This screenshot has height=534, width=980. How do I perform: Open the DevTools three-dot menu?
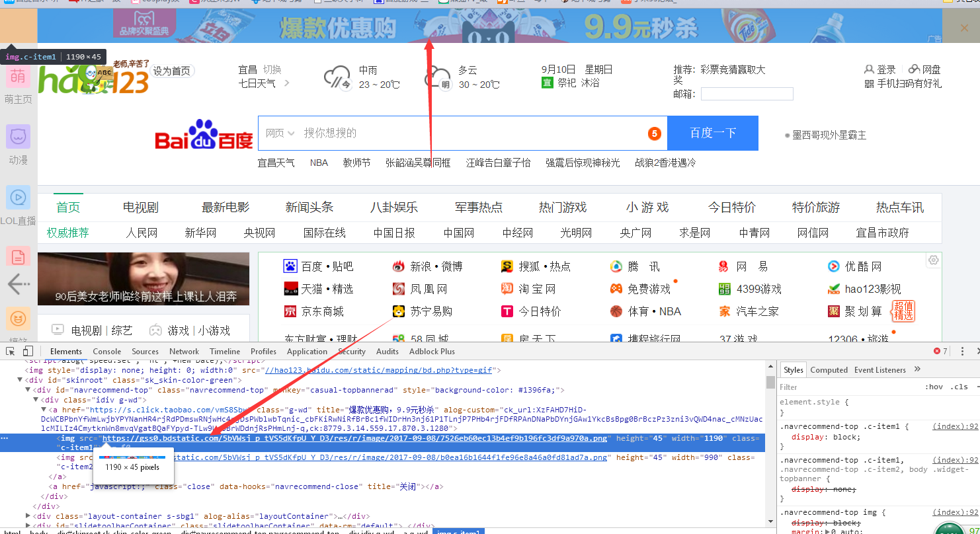tap(961, 351)
